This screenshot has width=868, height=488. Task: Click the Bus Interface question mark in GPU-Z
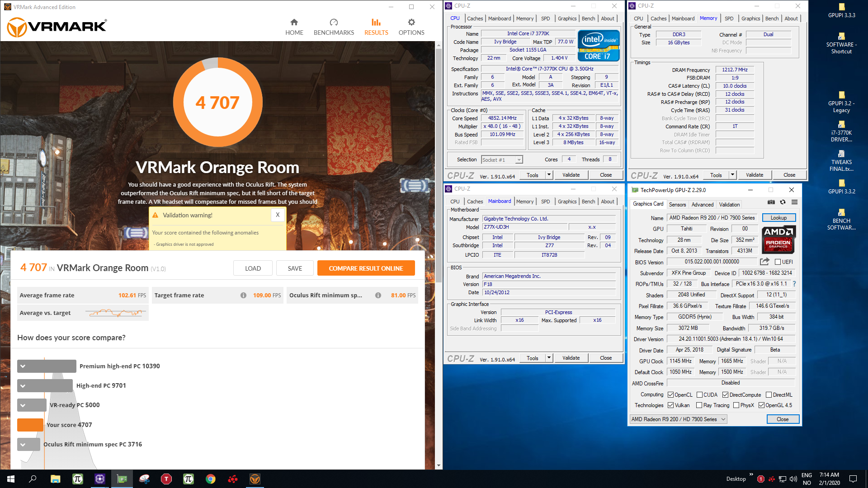[x=794, y=284]
